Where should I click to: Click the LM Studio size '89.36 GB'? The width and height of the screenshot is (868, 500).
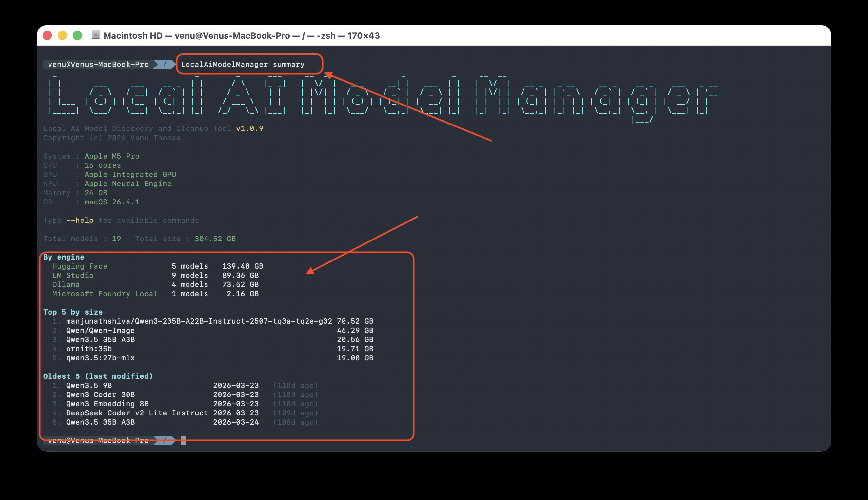(241, 276)
